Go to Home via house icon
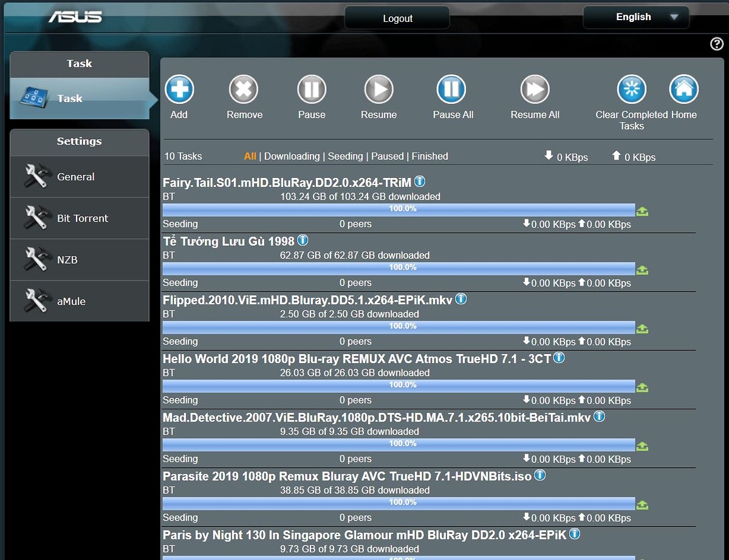 click(x=683, y=90)
